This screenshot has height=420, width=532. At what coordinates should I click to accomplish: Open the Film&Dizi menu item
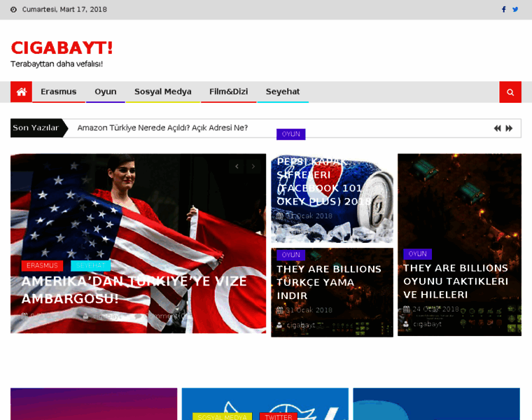[228, 92]
